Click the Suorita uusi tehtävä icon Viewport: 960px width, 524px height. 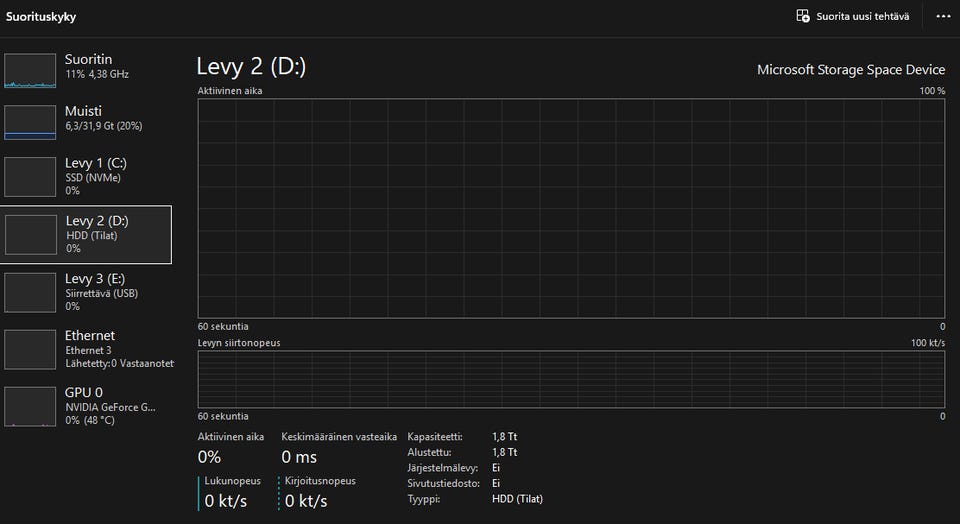pyautogui.click(x=803, y=16)
